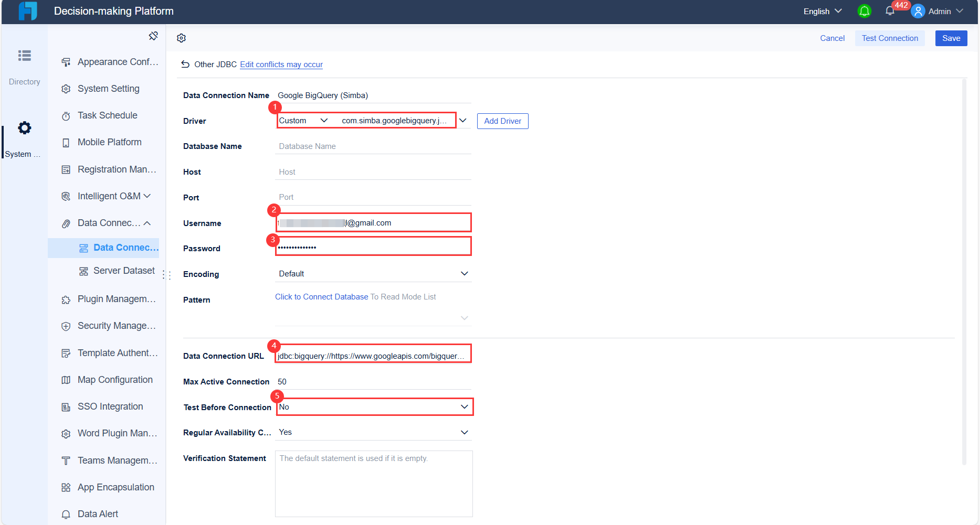The image size is (980, 525).
Task: Click 'Click to Connect Database' link
Action: pos(322,297)
